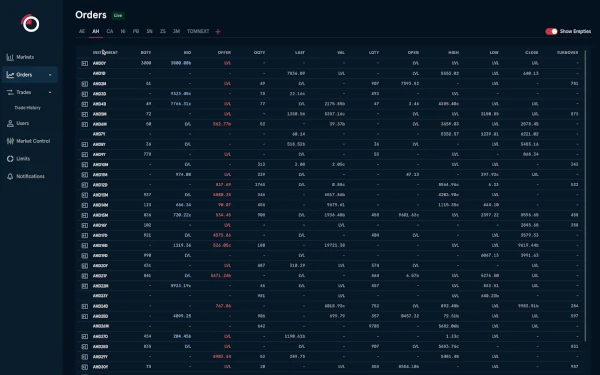The width and height of the screenshot is (600, 375).
Task: Click the row icon beside AH04D
Action: coord(85,104)
